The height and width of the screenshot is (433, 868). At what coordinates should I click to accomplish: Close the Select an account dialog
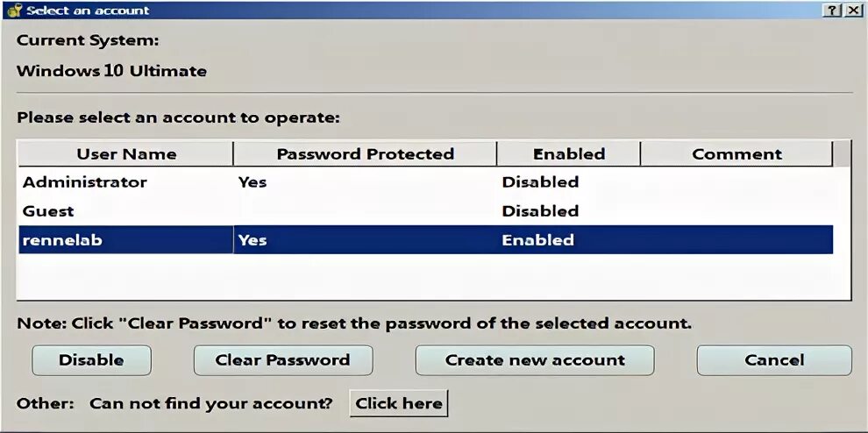[853, 11]
